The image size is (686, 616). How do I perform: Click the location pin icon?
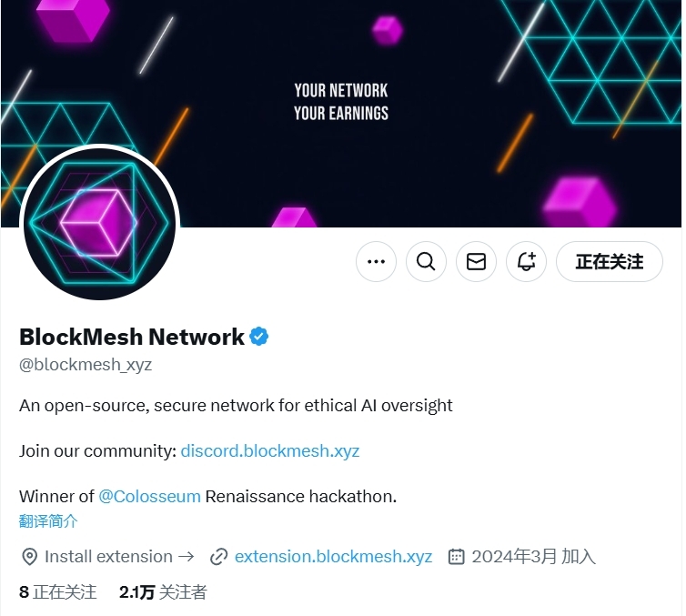click(x=29, y=557)
